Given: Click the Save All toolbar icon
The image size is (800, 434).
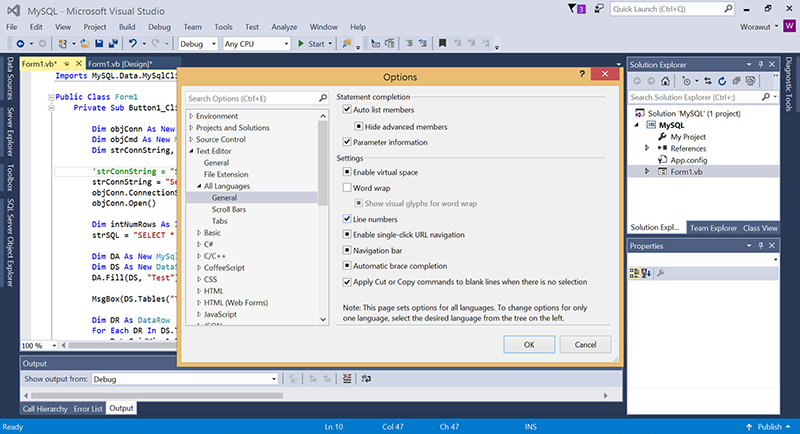Looking at the screenshot, I should [x=111, y=44].
